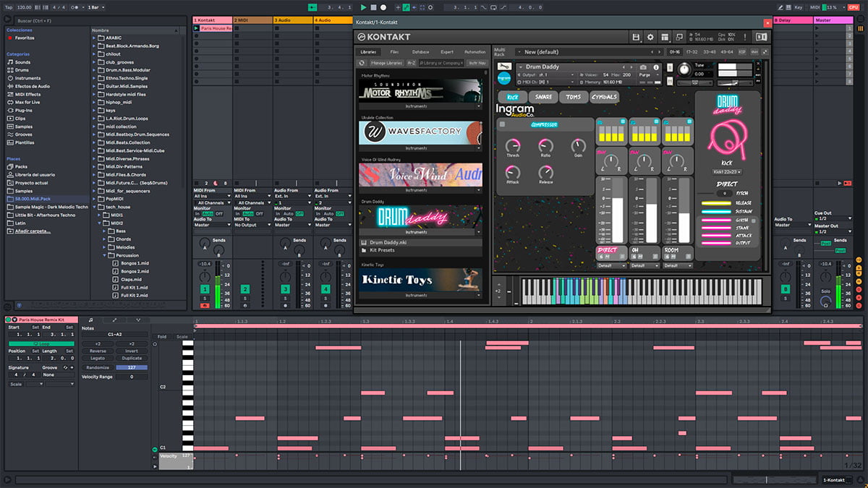This screenshot has width=868, height=488.
Task: Switch to Kontakt Files tab
Action: coord(394,52)
